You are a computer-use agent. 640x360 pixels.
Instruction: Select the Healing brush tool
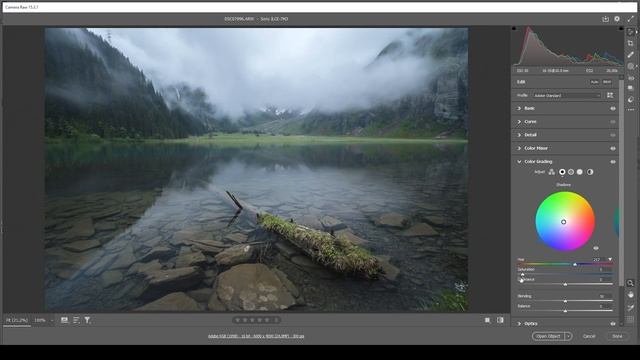(631, 55)
